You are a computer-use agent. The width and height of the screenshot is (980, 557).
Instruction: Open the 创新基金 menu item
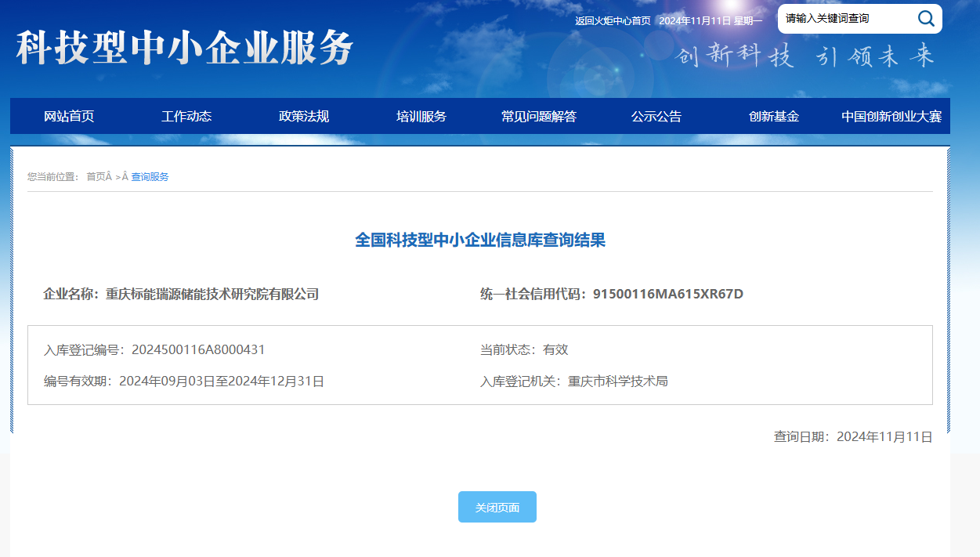[x=774, y=117]
